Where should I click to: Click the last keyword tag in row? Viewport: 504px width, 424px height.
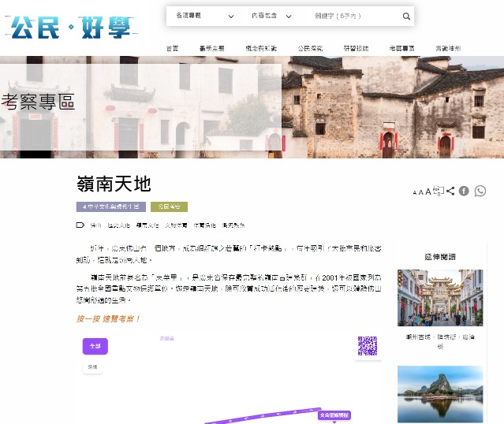pyautogui.click(x=233, y=225)
